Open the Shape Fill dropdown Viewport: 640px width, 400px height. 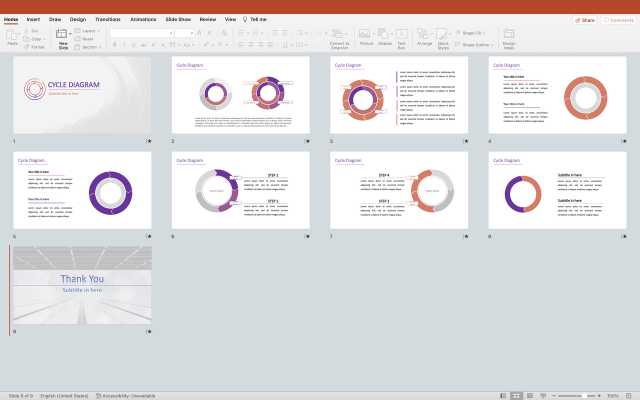click(475, 32)
